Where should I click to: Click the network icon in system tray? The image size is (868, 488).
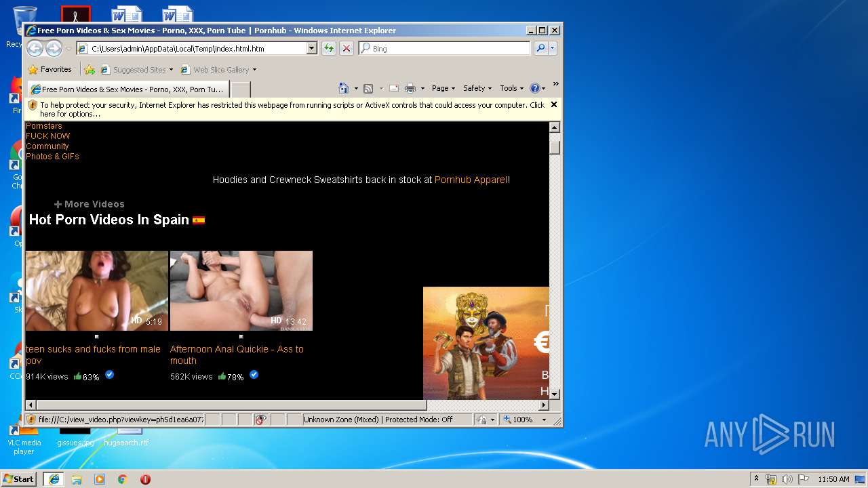coord(771,479)
